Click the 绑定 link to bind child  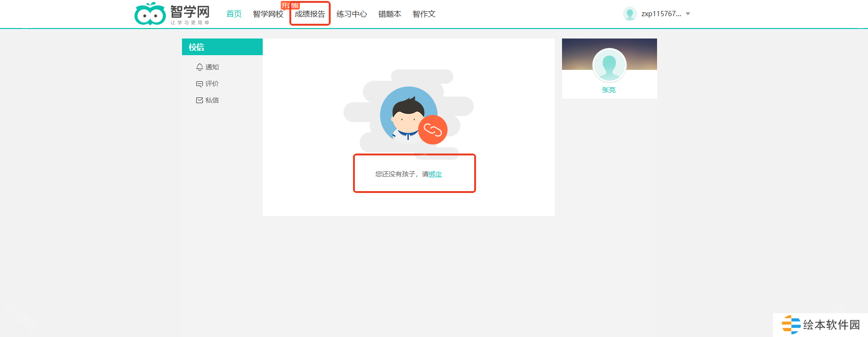(435, 174)
